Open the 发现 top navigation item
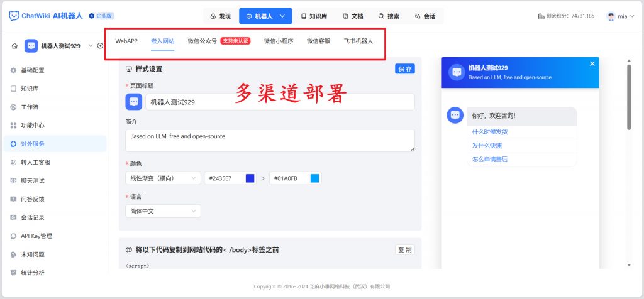 [220, 16]
